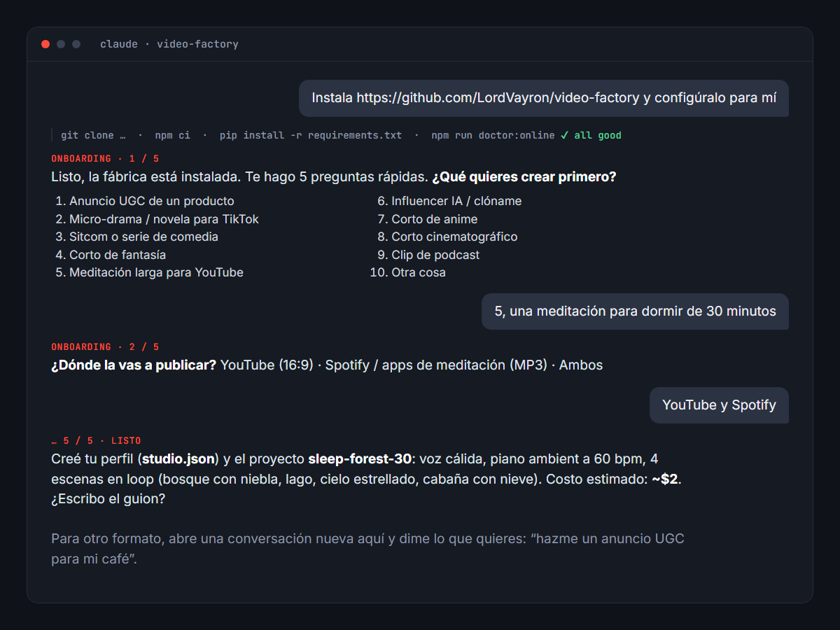This screenshot has width=840, height=630.
Task: Click the 'YouTube (16:9)' option text
Action: tap(267, 365)
